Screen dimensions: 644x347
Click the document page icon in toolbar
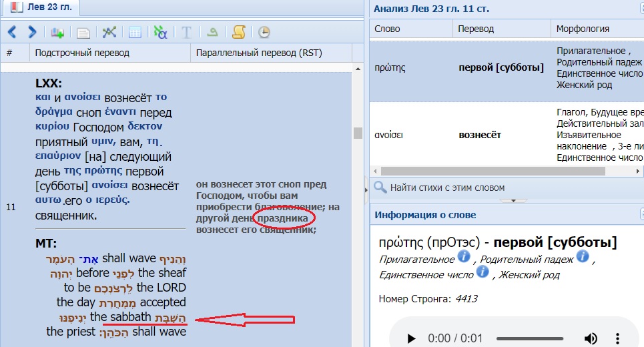[83, 31]
